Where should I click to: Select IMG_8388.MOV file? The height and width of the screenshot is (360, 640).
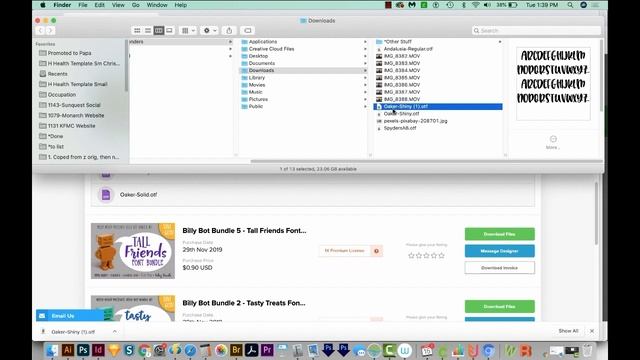click(402, 99)
